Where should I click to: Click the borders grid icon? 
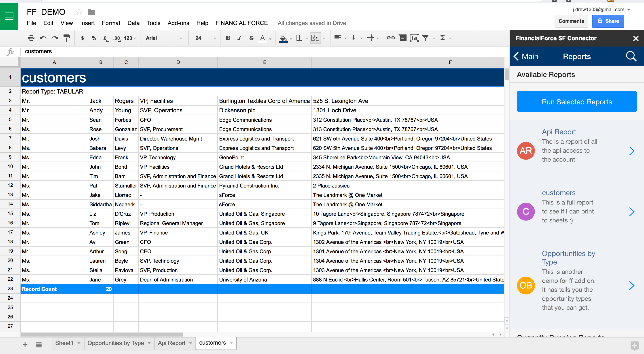click(x=299, y=38)
